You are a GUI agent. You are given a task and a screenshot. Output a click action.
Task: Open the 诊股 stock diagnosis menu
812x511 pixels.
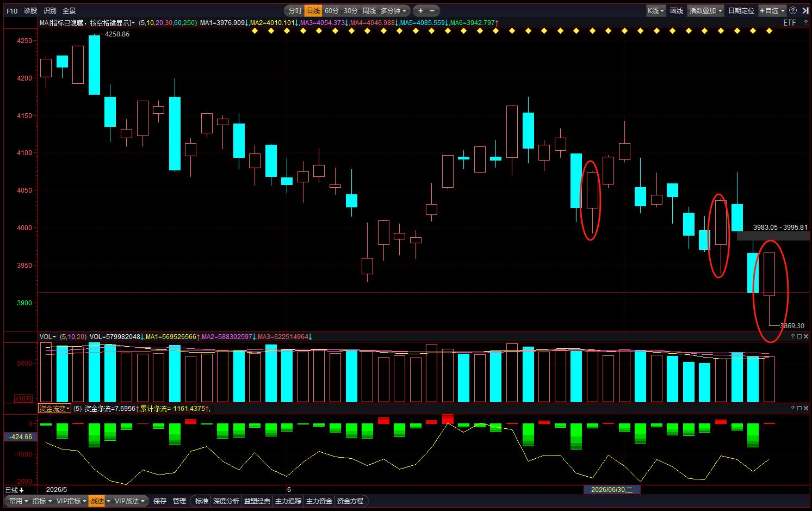(x=30, y=10)
